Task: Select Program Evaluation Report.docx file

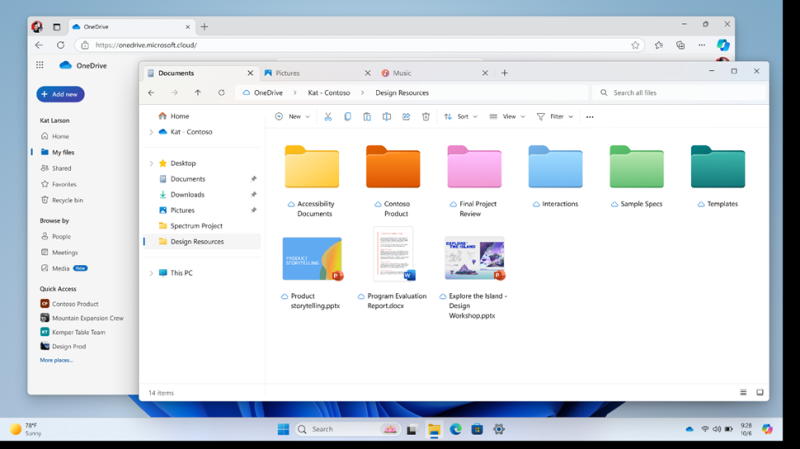Action: coord(393,269)
